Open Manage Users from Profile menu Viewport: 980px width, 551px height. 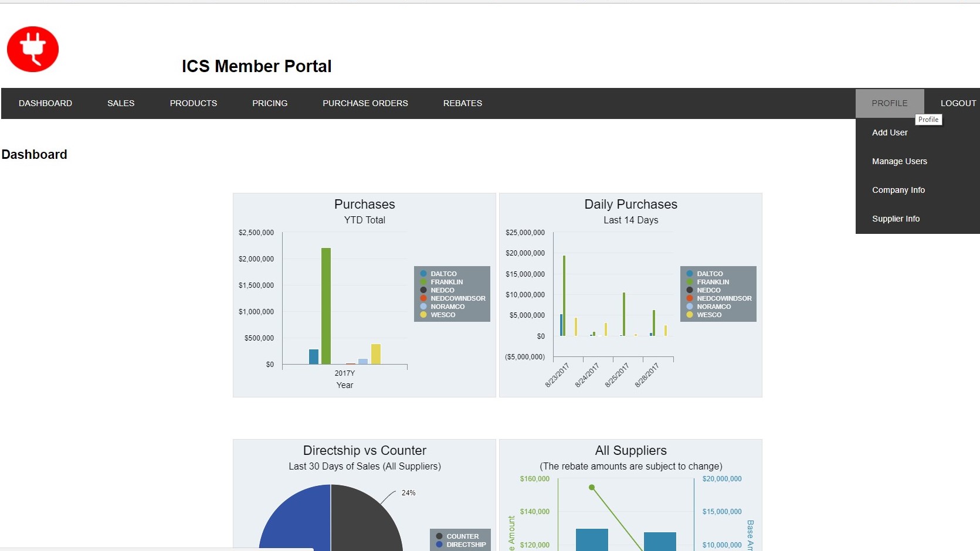[900, 161]
